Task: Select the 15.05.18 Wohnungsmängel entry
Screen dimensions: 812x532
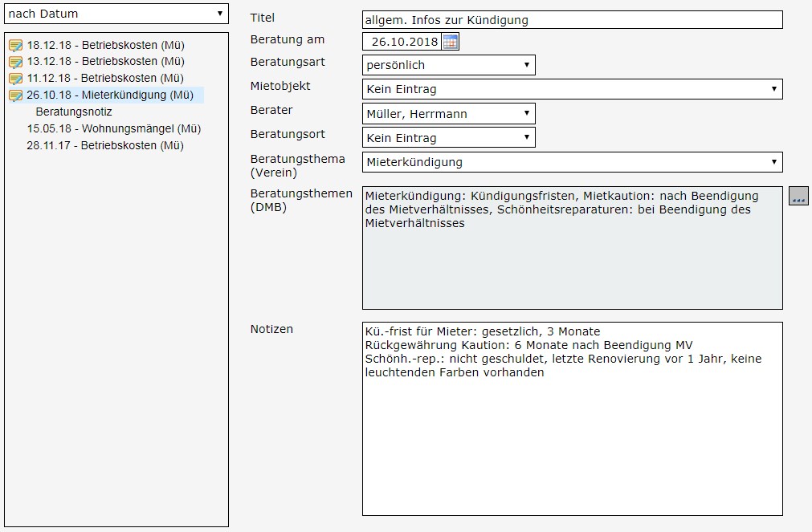Action: click(x=113, y=128)
